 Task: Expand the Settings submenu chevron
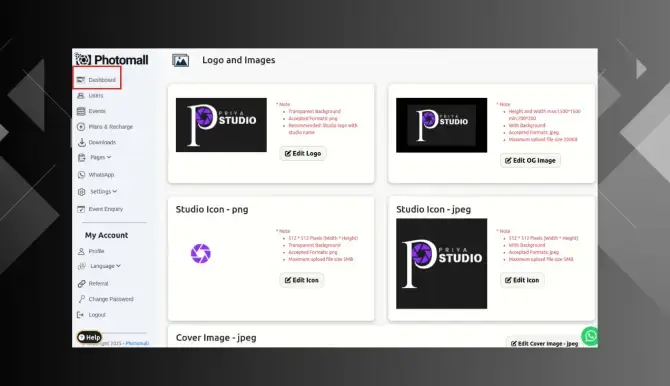pos(115,192)
